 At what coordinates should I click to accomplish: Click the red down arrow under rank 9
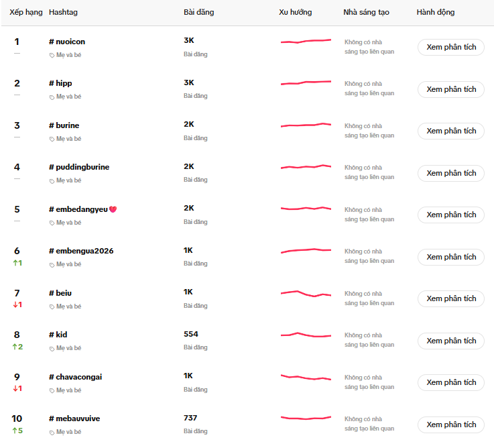[15, 388]
